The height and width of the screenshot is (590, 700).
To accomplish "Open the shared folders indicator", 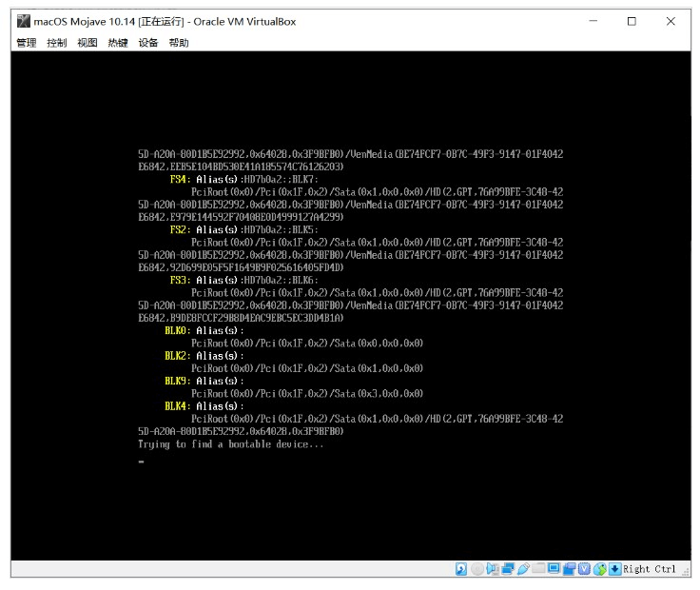I will (x=538, y=569).
